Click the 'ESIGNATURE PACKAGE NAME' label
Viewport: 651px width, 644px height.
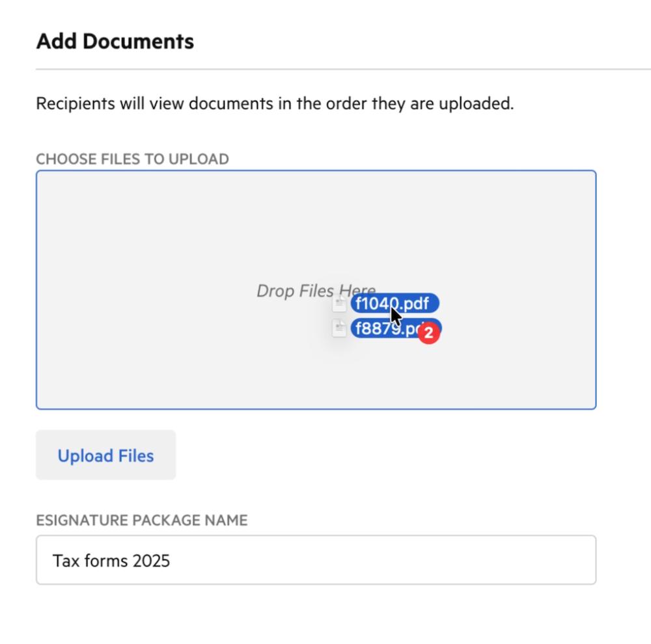coord(141,520)
